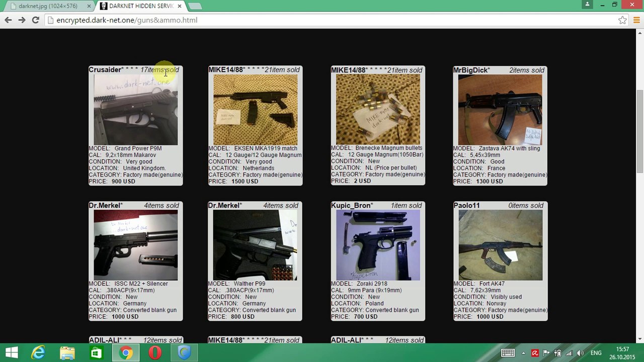Screen dimensions: 644x362
Task: Open the Walther P99 listing photo
Action: (255, 245)
